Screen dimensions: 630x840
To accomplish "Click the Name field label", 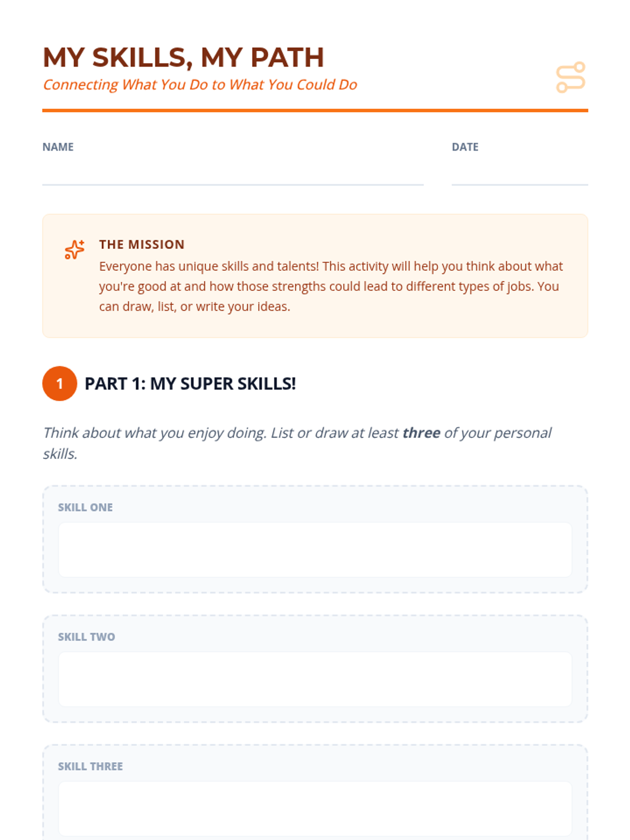I will pyautogui.click(x=58, y=147).
